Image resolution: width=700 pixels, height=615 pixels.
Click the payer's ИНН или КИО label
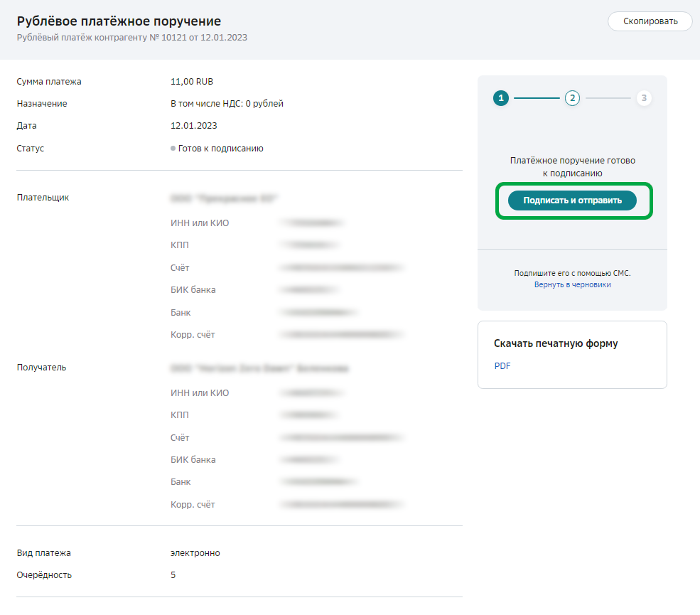click(x=200, y=223)
